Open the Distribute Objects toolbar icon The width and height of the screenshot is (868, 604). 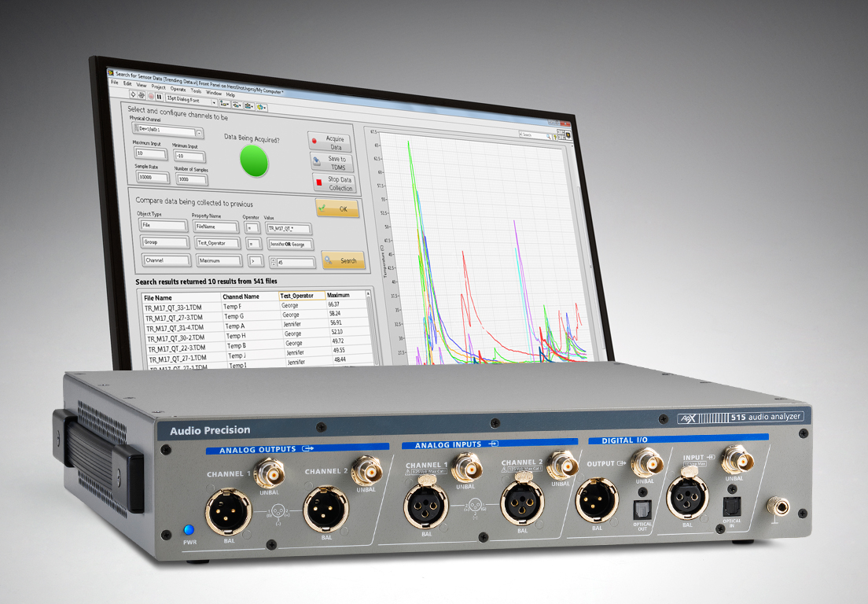pos(237,105)
